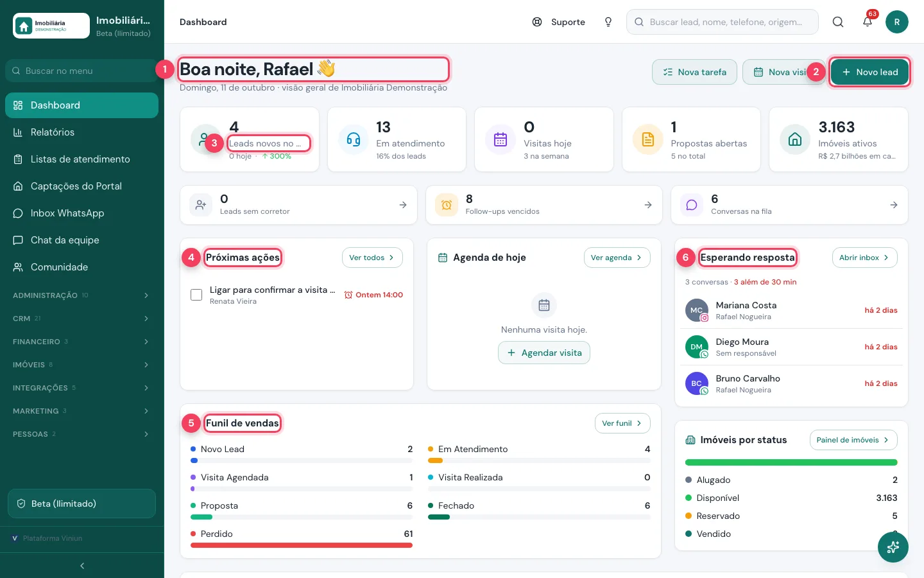Check the 'Ligar para confirmar a visita' task
The image size is (924, 578).
pyautogui.click(x=196, y=295)
